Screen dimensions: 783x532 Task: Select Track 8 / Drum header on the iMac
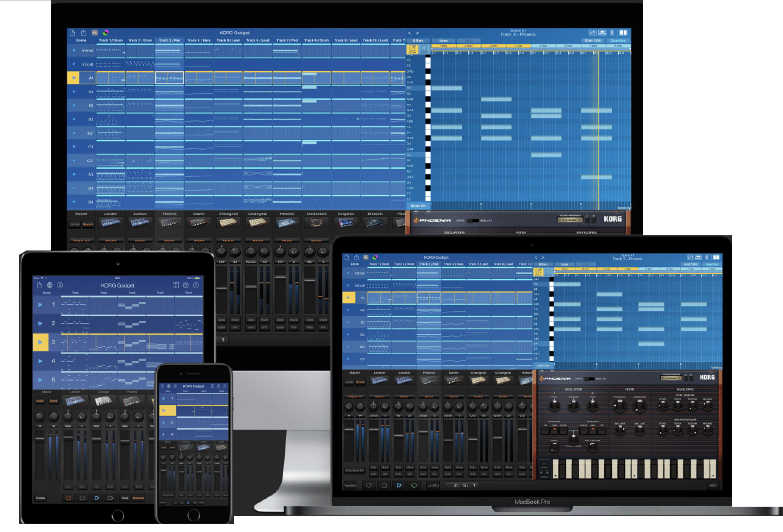coord(317,40)
